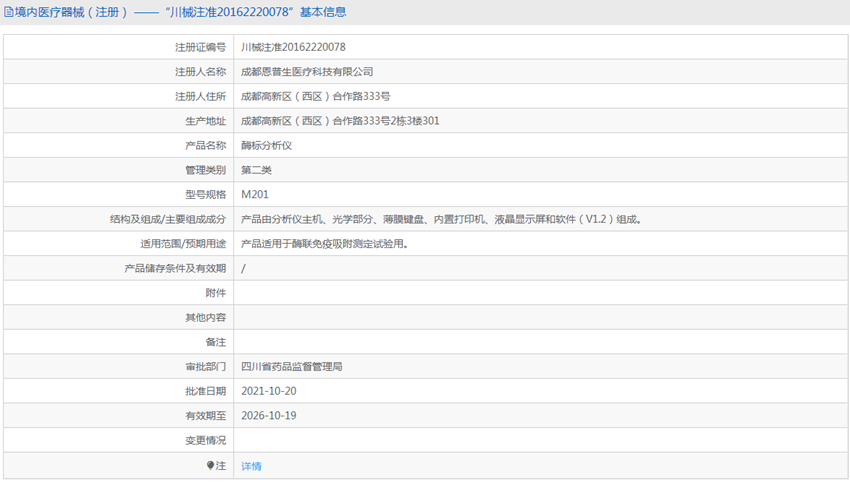The width and height of the screenshot is (850, 482).
Task: Click the 型号规格 label
Action: [x=205, y=195]
